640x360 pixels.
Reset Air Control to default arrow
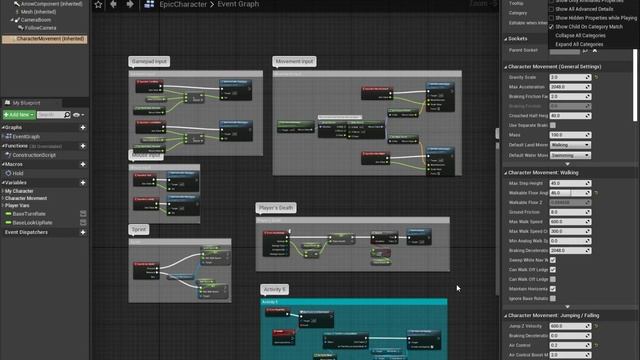pyautogui.click(x=596, y=345)
